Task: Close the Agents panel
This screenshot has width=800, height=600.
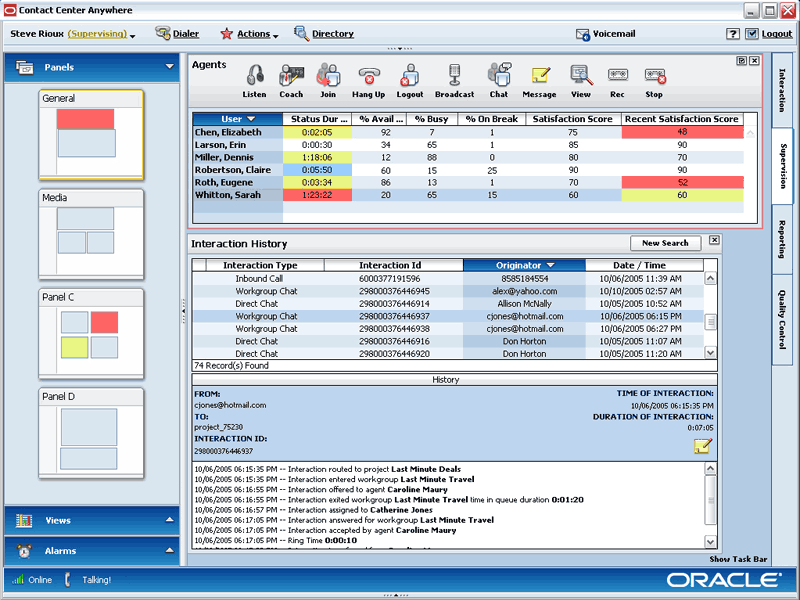Action: tap(754, 61)
